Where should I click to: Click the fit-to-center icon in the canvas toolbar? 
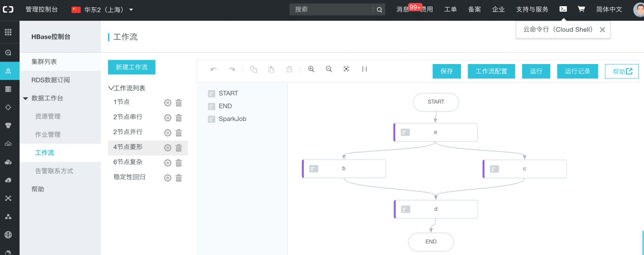click(346, 69)
